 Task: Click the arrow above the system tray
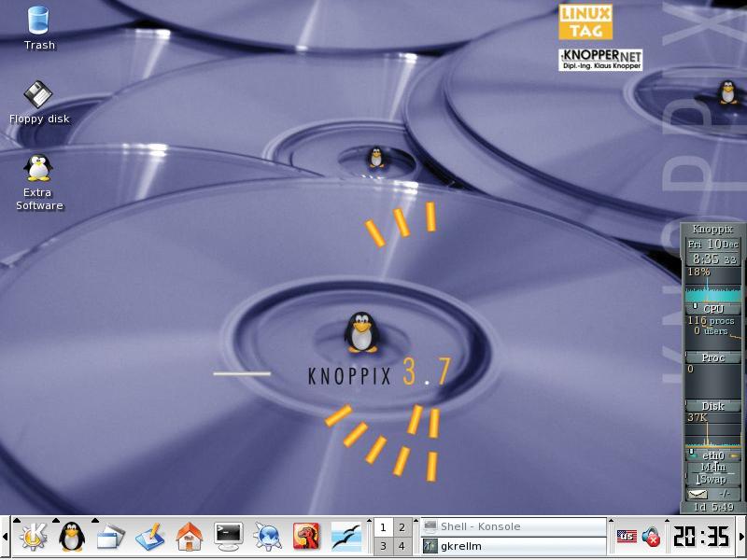[613, 521]
